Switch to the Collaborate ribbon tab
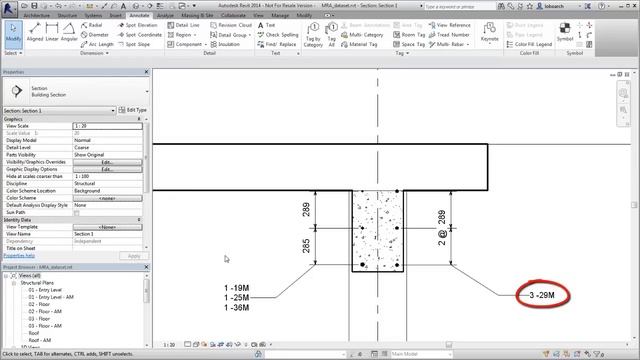 pos(233,16)
